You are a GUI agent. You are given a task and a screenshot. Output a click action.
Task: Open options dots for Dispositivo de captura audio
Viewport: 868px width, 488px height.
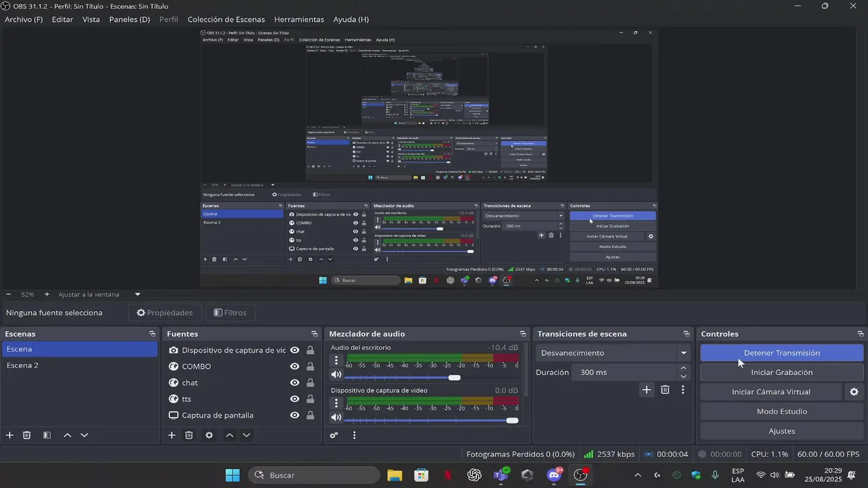click(336, 403)
